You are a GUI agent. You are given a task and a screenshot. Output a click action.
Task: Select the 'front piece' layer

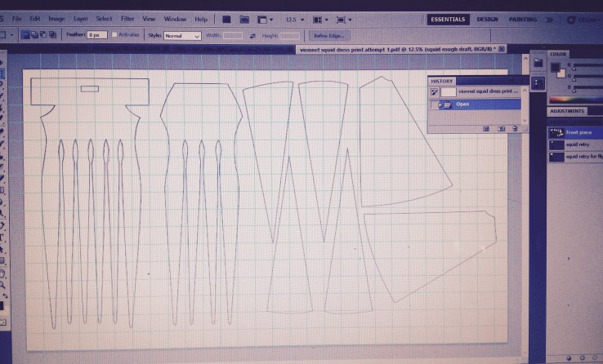(575, 132)
